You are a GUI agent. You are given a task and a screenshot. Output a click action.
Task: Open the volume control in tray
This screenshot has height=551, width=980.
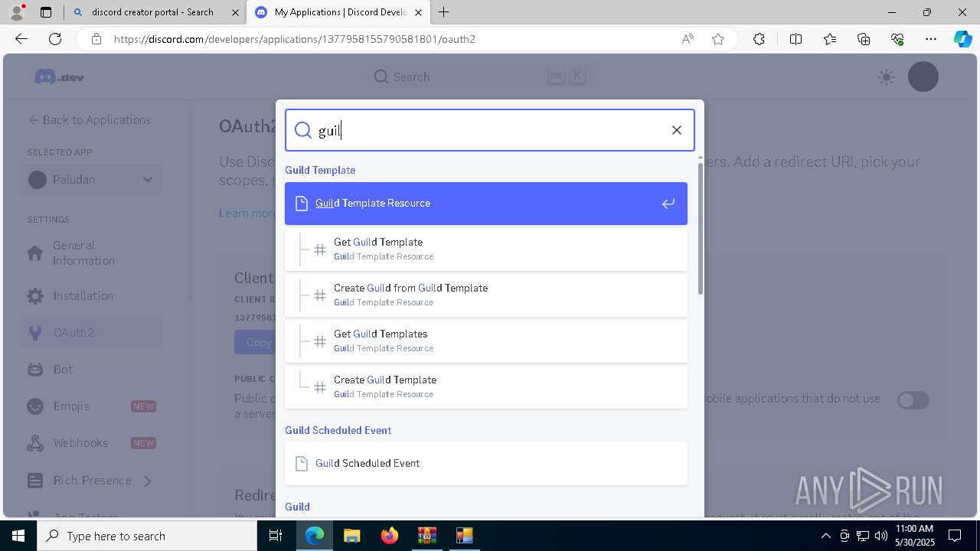(x=881, y=536)
